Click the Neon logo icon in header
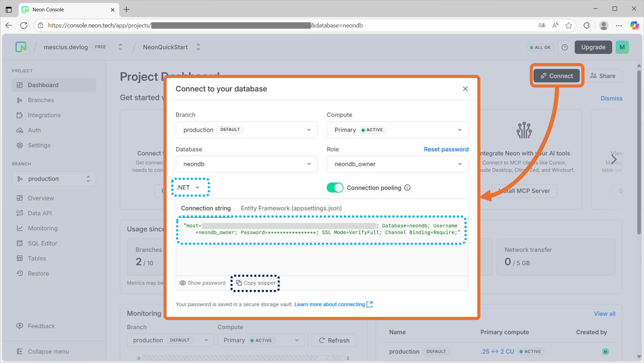The width and height of the screenshot is (644, 363). tap(21, 47)
